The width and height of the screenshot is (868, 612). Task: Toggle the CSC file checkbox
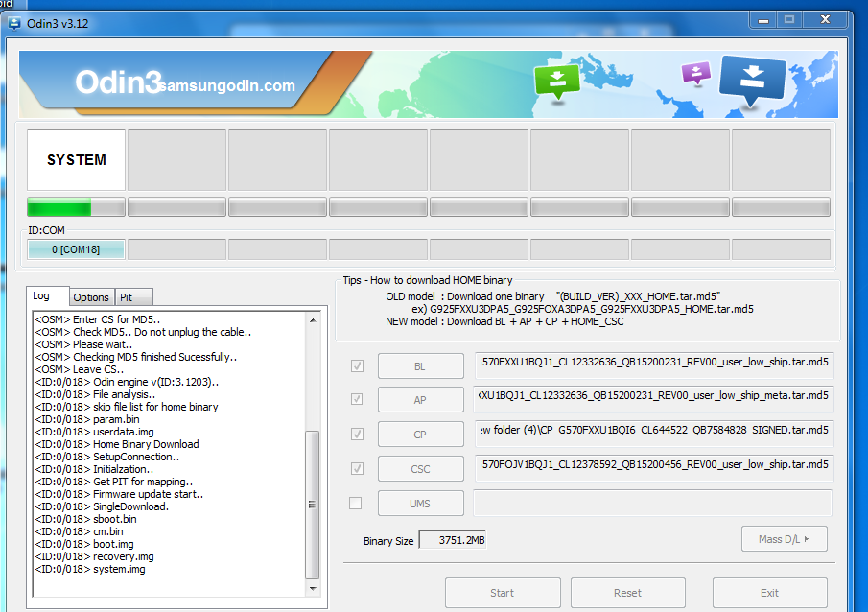click(357, 468)
